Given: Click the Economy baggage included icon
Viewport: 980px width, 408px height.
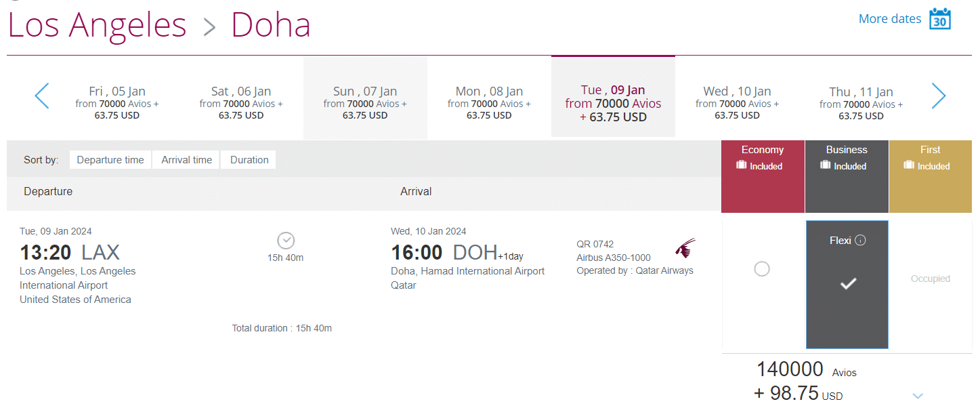Looking at the screenshot, I should (x=742, y=166).
